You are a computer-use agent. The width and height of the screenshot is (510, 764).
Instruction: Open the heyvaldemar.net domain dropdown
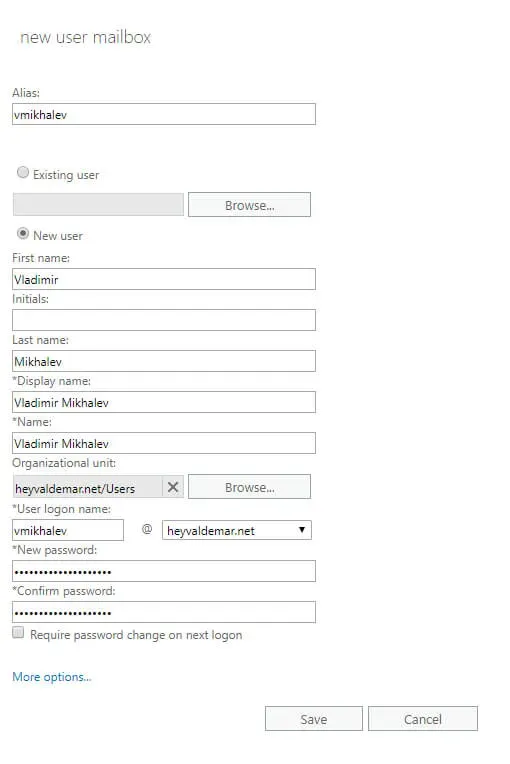[237, 530]
